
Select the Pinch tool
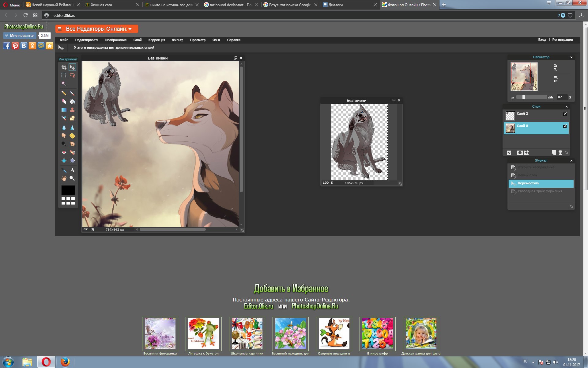tap(72, 161)
